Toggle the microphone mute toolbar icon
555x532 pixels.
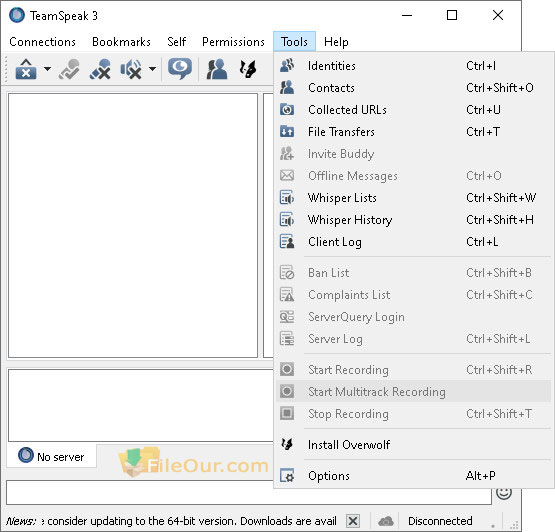(100, 69)
